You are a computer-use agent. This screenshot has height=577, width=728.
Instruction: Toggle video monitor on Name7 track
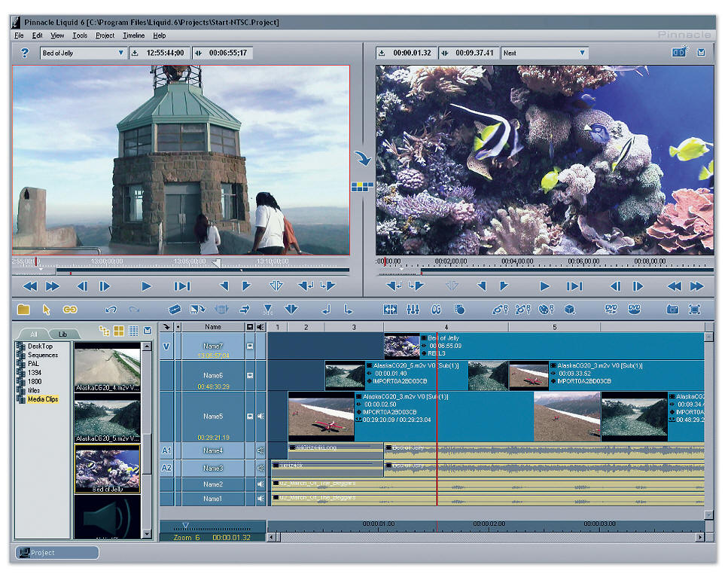(x=250, y=347)
